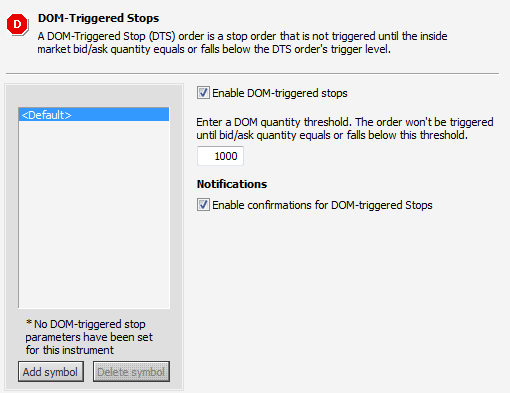Click the 'Enable confirmations for DOM-triggered Stops' label
This screenshot has height=393, width=510.
[x=322, y=205]
